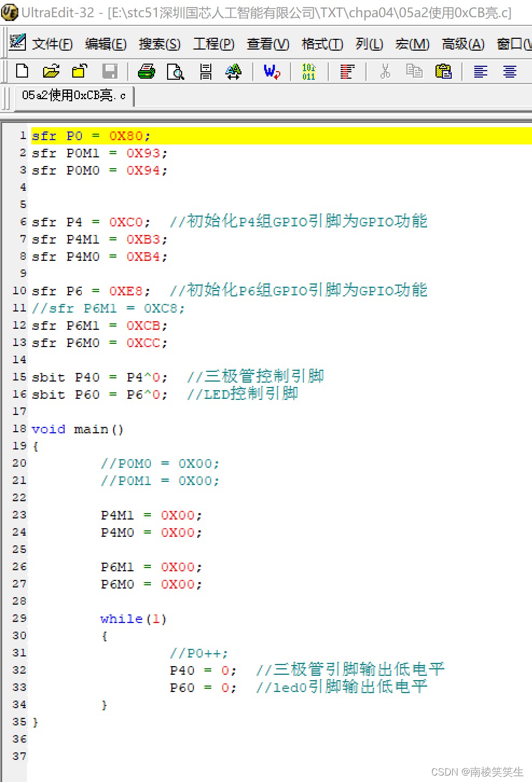Click line 10 'sfr P6 = 0XE8;'
Screen dimensions: 532x782
(91, 291)
